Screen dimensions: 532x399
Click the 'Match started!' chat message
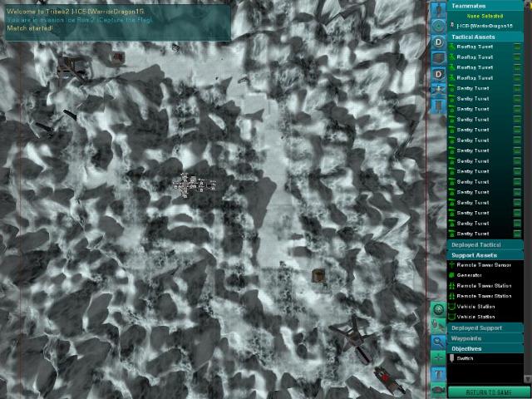pyautogui.click(x=30, y=28)
